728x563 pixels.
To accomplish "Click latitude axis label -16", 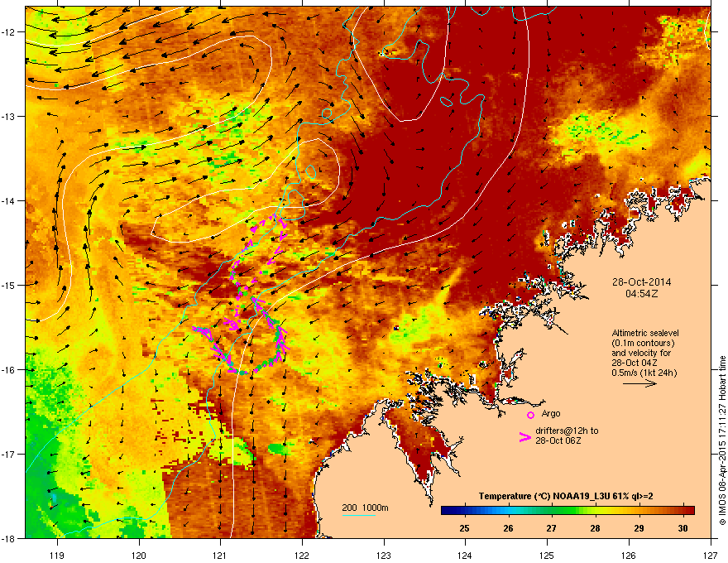I will pyautogui.click(x=8, y=370).
